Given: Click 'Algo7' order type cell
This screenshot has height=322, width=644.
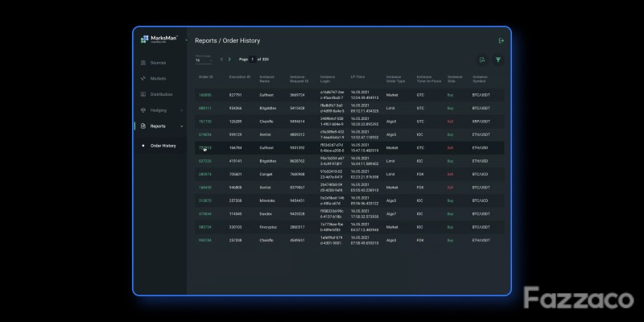Looking at the screenshot, I should (x=391, y=214).
